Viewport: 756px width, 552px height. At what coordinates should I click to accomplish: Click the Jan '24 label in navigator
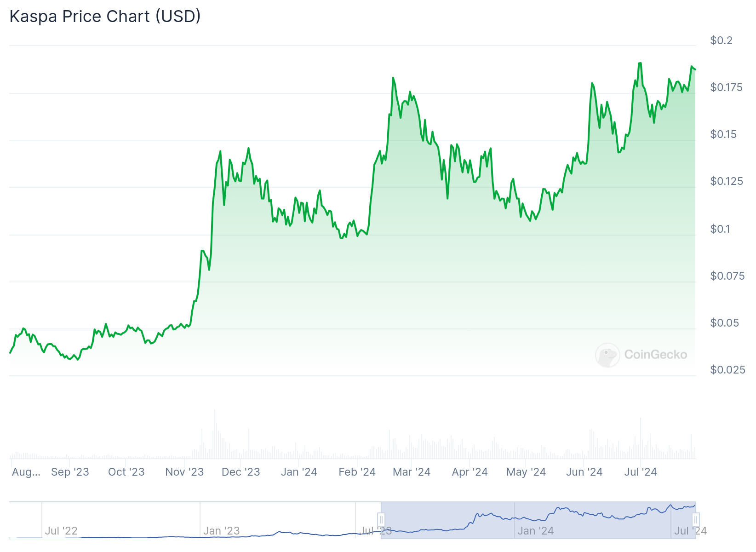(536, 531)
